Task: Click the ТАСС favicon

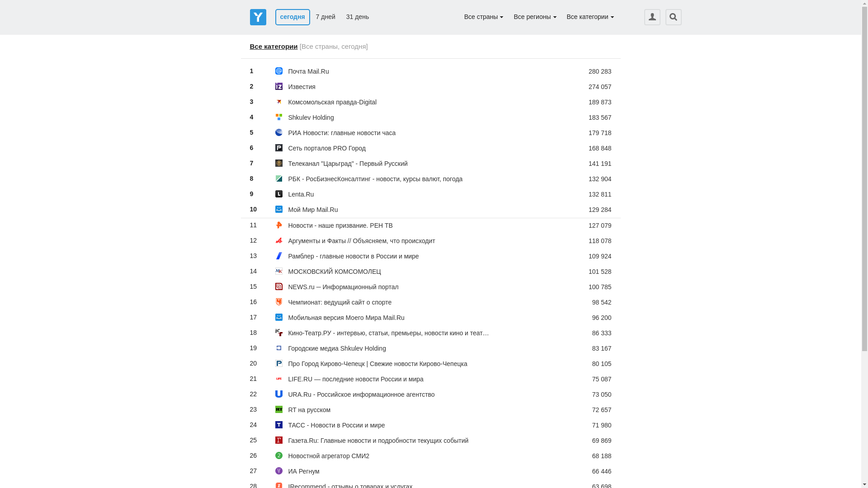Action: tap(279, 425)
